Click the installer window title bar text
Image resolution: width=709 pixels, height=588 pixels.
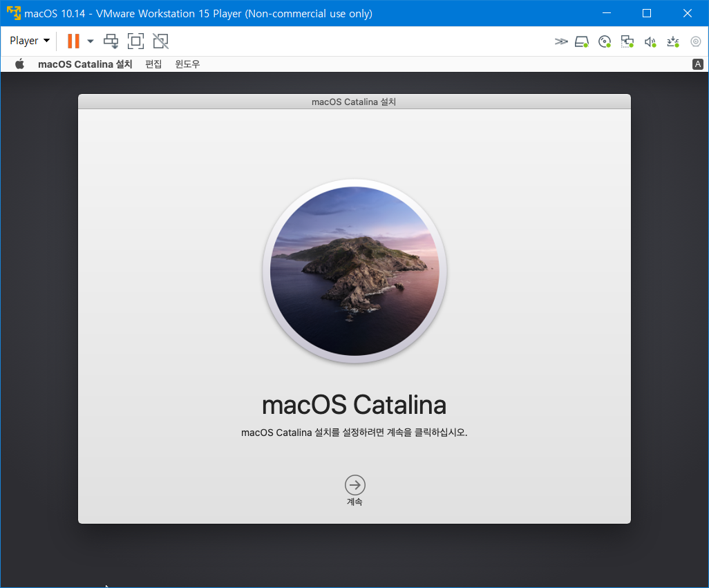point(354,102)
